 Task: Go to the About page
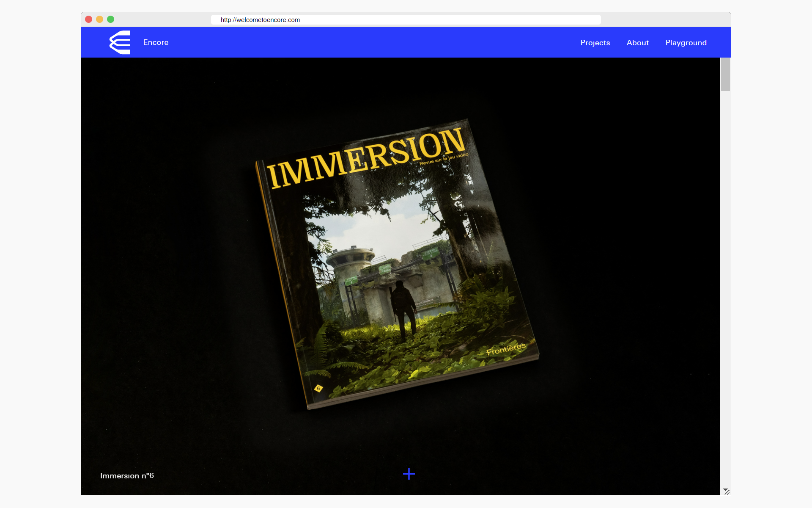point(637,43)
